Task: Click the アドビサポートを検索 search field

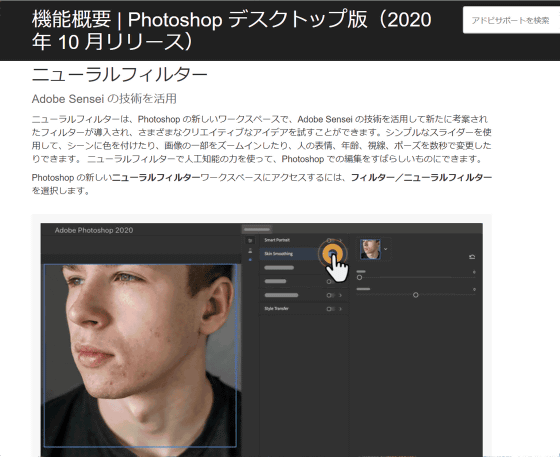Action: (511, 20)
